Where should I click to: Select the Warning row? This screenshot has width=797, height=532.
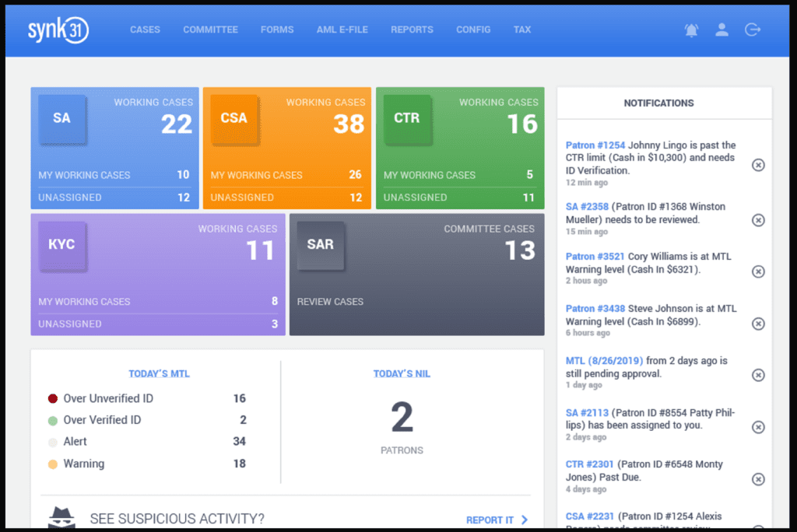click(147, 464)
